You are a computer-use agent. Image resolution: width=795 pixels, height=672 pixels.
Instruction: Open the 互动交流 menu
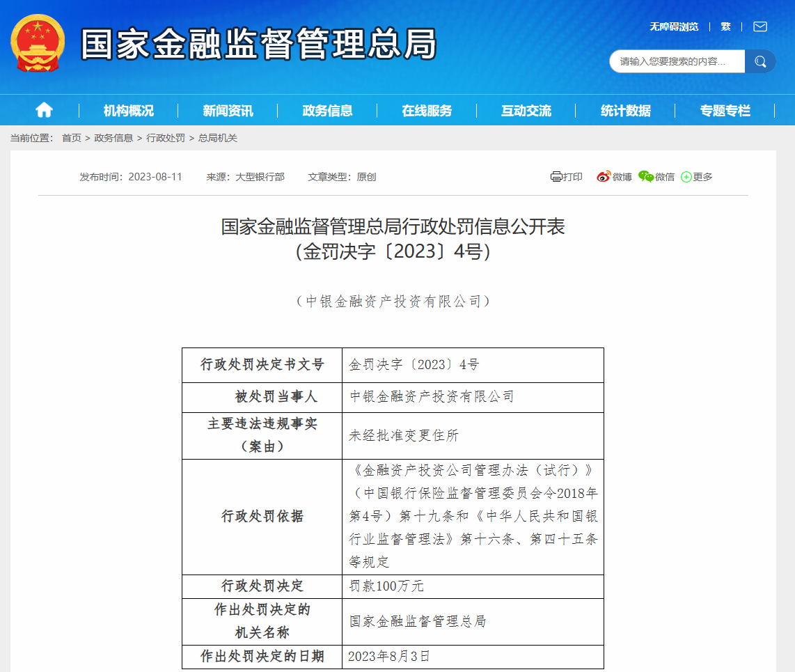526,111
